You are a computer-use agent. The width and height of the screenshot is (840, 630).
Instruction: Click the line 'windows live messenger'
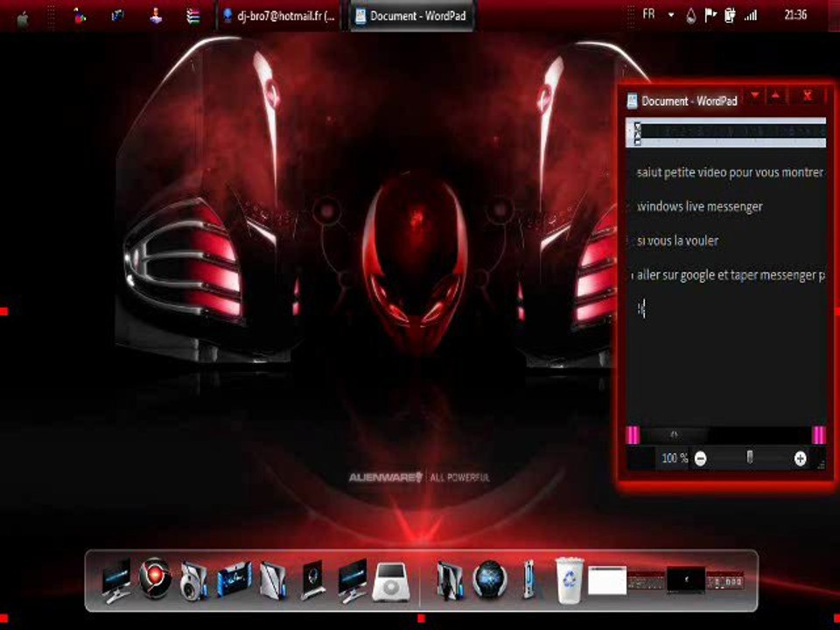tap(700, 206)
